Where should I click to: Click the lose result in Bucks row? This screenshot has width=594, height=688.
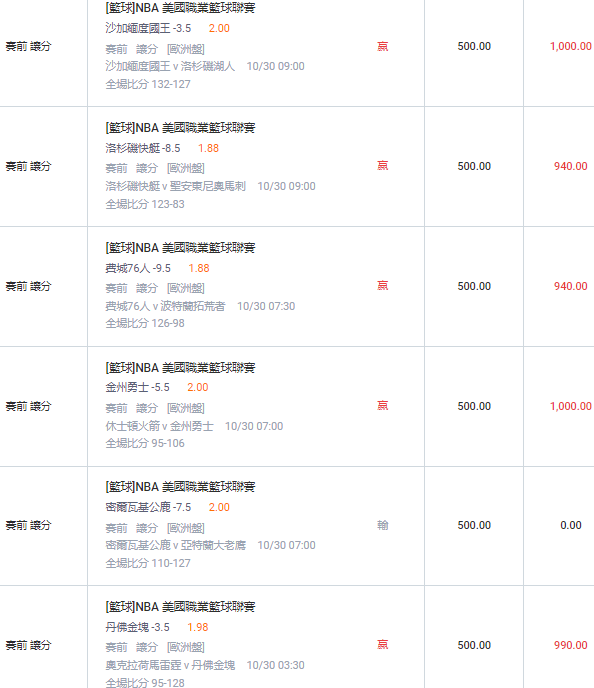pyautogui.click(x=383, y=525)
